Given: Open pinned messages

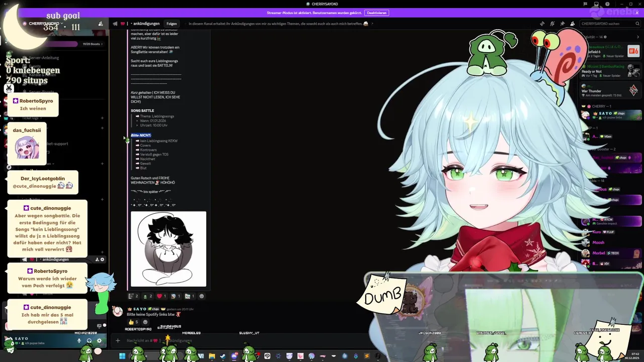Looking at the screenshot, I should pos(562,24).
